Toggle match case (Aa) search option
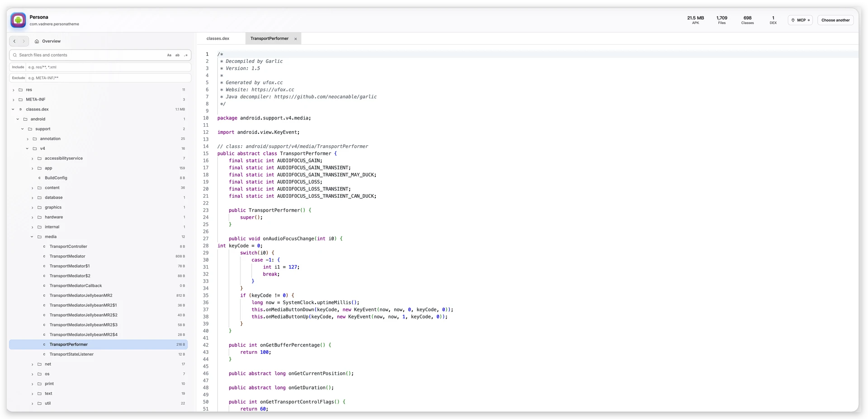868x419 pixels. tap(169, 55)
